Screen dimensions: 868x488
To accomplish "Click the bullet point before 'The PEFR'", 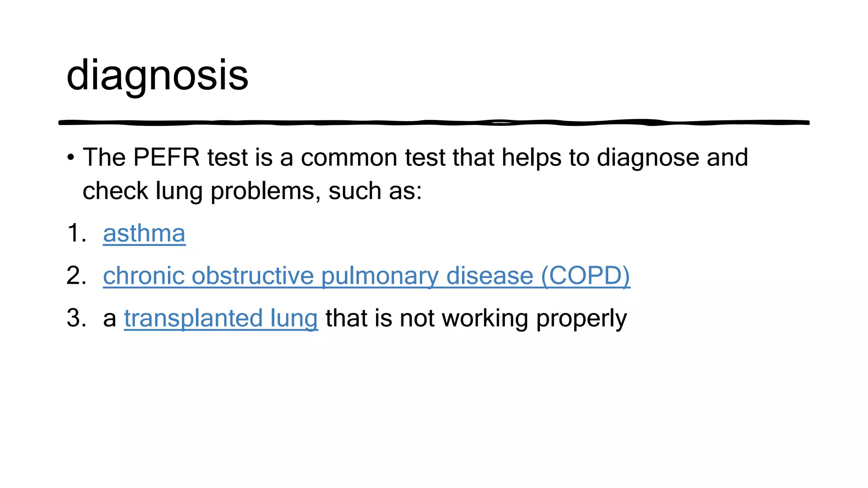I will [x=71, y=158].
